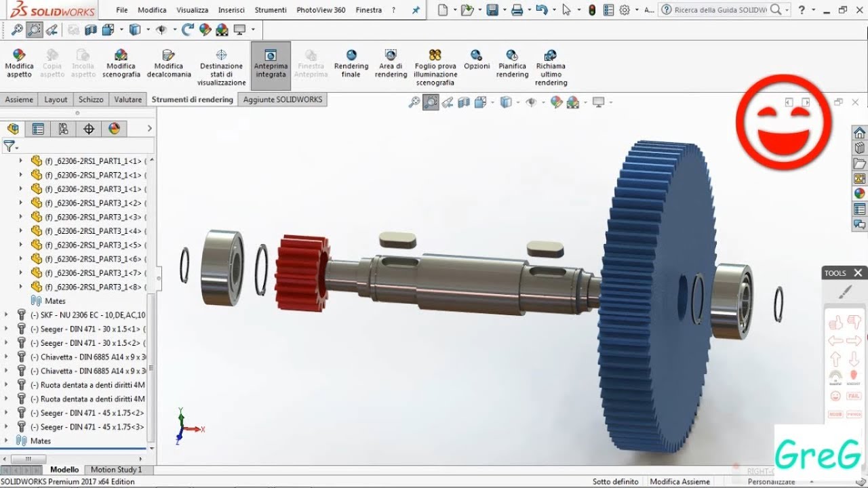
Task: Select the Modifica decalcomania tool
Action: click(169, 64)
